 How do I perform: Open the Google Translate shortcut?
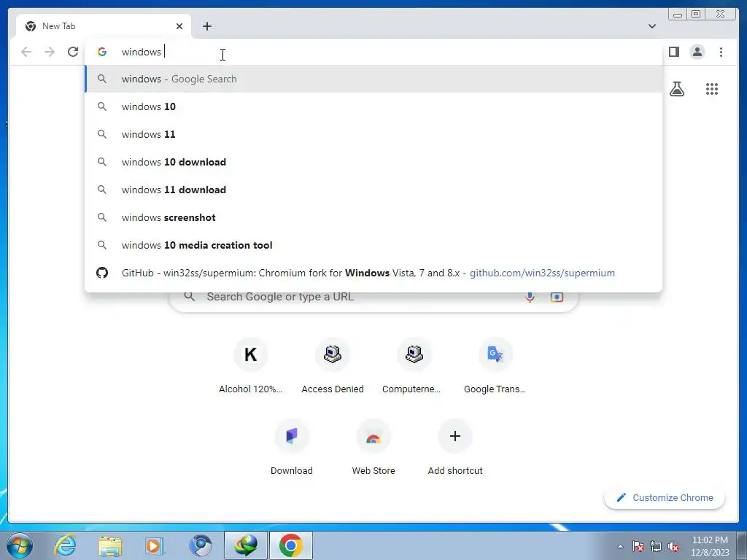tap(495, 366)
